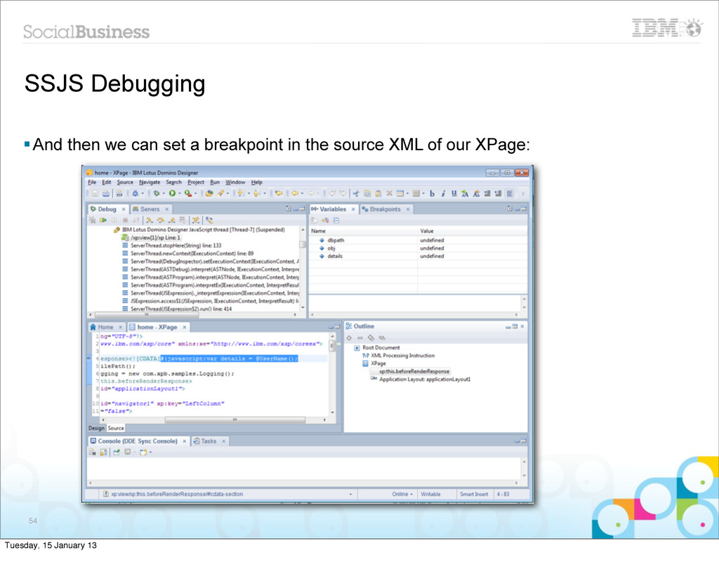Click the Value column header in Variables
The height and width of the screenshot is (588, 719).
click(x=473, y=231)
